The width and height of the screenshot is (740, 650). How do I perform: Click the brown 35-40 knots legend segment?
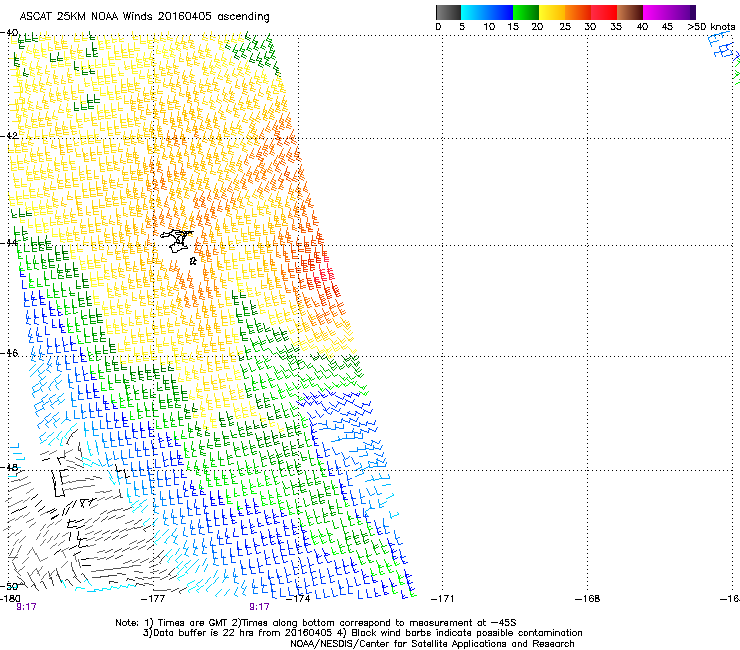pos(630,12)
